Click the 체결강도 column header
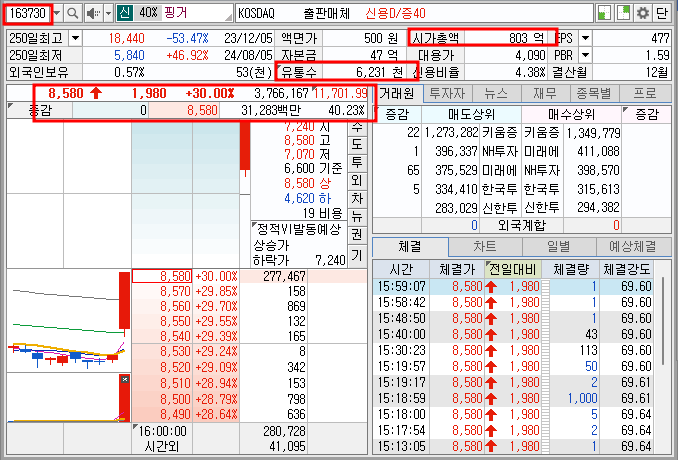Screen dimensions: 678x460 [x=627, y=270]
